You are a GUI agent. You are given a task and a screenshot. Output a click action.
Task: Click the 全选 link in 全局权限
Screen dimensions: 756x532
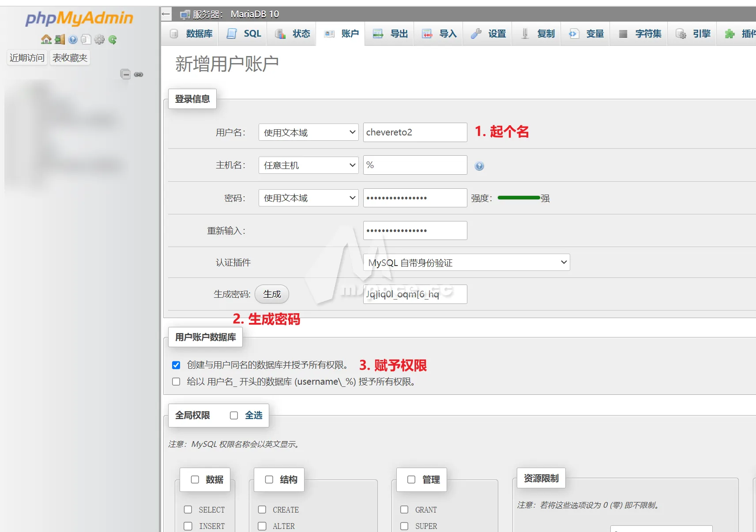[x=254, y=416]
